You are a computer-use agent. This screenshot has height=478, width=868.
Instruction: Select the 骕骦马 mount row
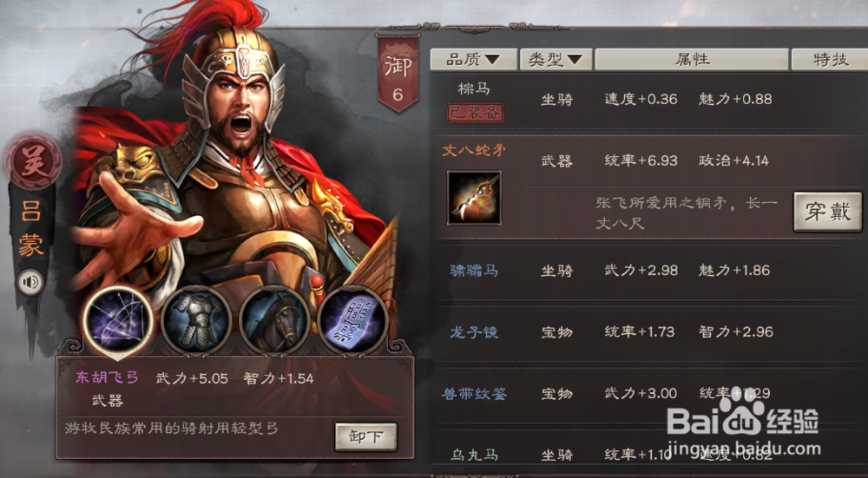point(651,271)
